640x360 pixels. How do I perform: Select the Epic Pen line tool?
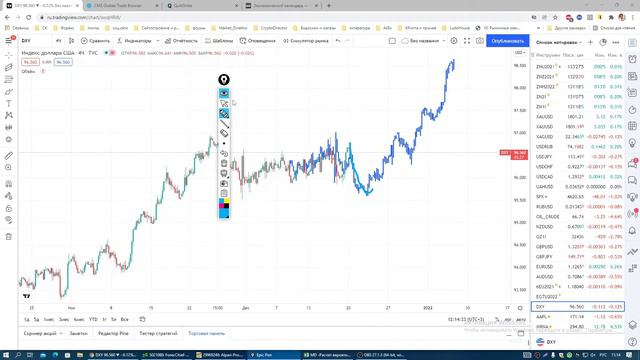tap(224, 123)
